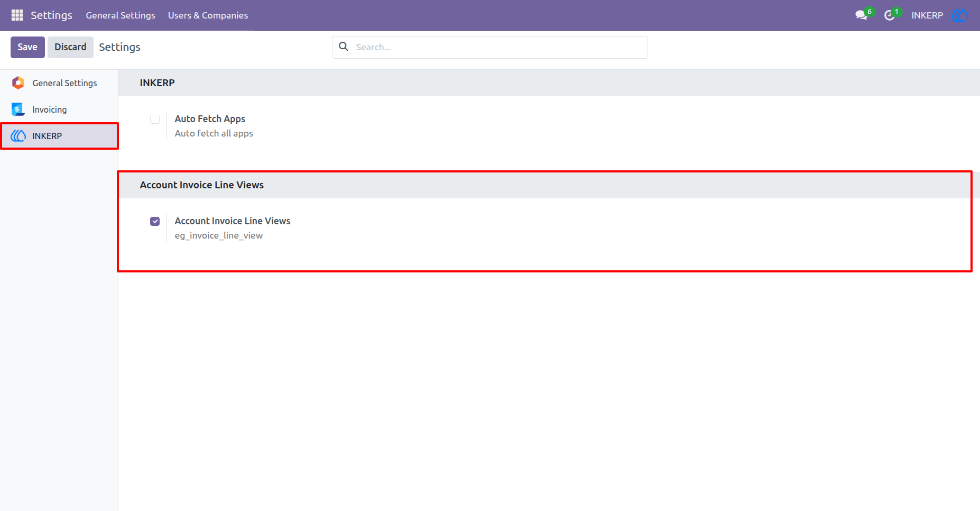
Task: Click the INKERP sidebar logo icon
Action: [x=18, y=136]
